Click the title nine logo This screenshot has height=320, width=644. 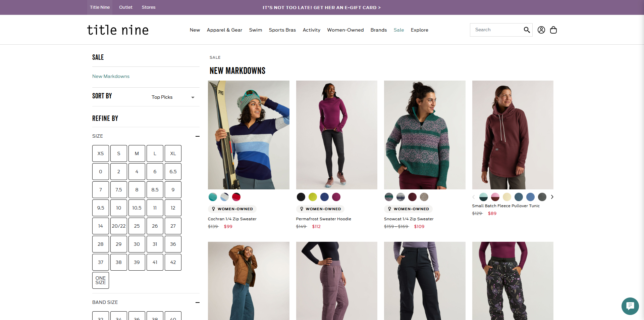(118, 30)
